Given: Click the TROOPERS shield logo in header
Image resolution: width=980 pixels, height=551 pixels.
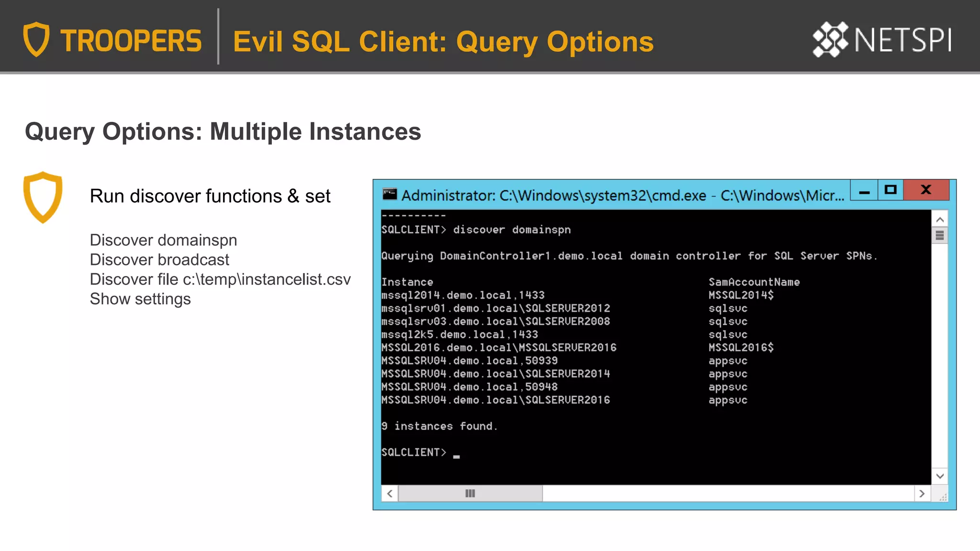Looking at the screenshot, I should [x=36, y=39].
